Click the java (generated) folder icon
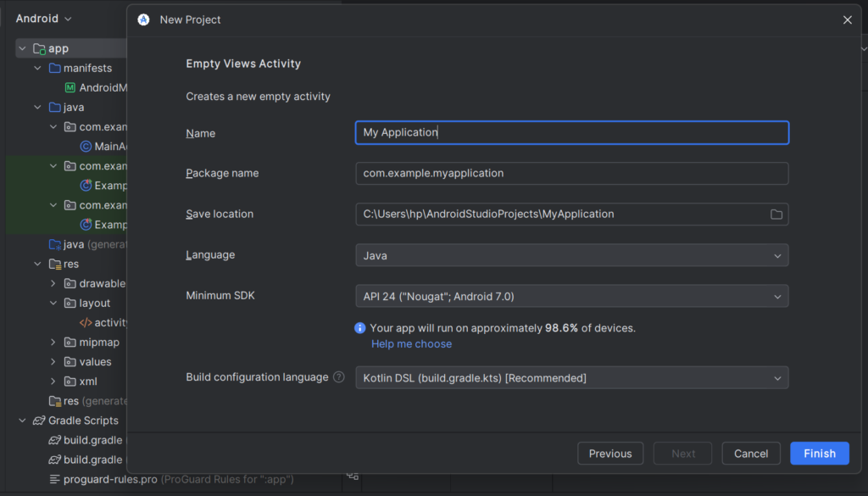Viewport: 868px width, 496px height. [54, 244]
